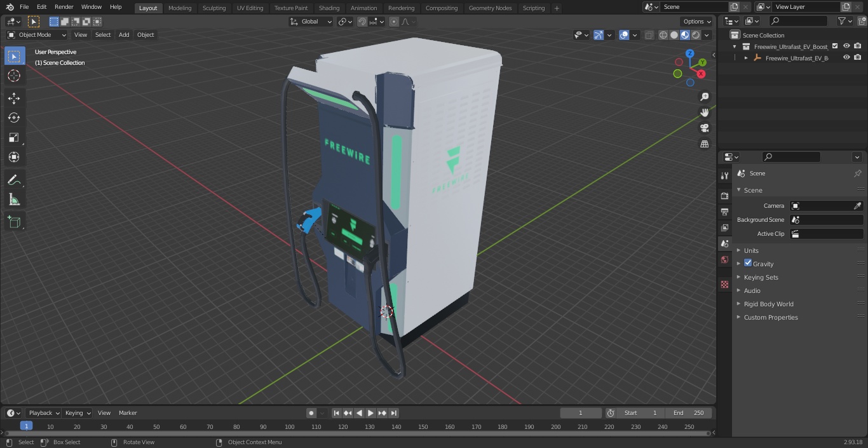Switch to rendered viewport shading

click(x=696, y=35)
